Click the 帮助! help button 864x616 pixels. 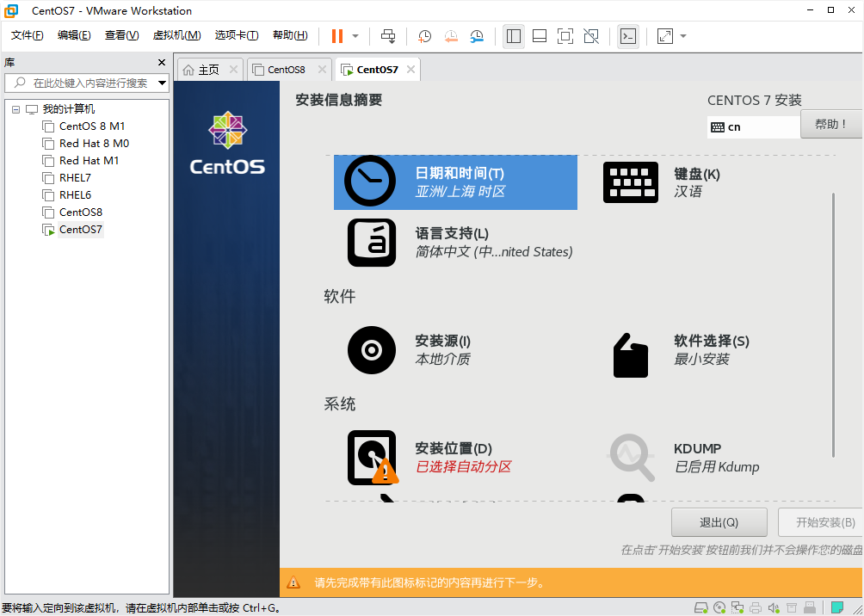pyautogui.click(x=831, y=124)
